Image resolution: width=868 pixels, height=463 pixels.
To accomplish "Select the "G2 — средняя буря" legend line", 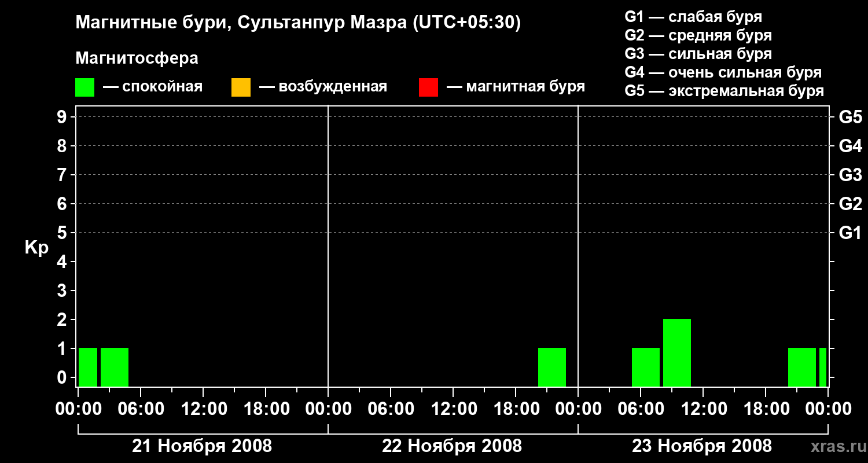I will pyautogui.click(x=698, y=35).
